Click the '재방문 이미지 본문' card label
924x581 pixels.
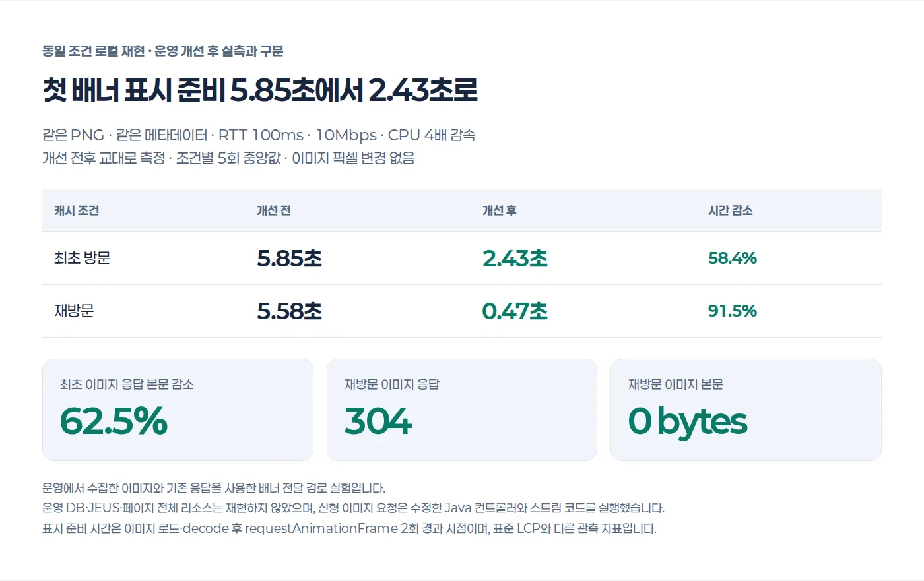pyautogui.click(x=676, y=384)
